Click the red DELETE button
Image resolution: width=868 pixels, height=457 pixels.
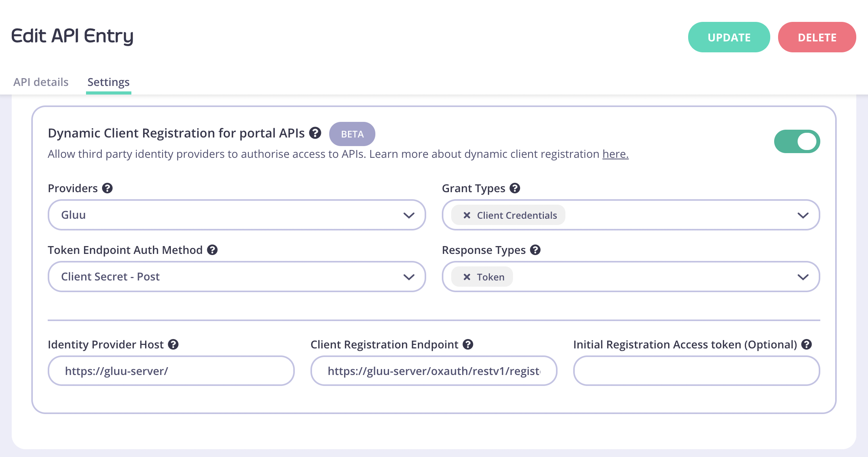(x=817, y=37)
